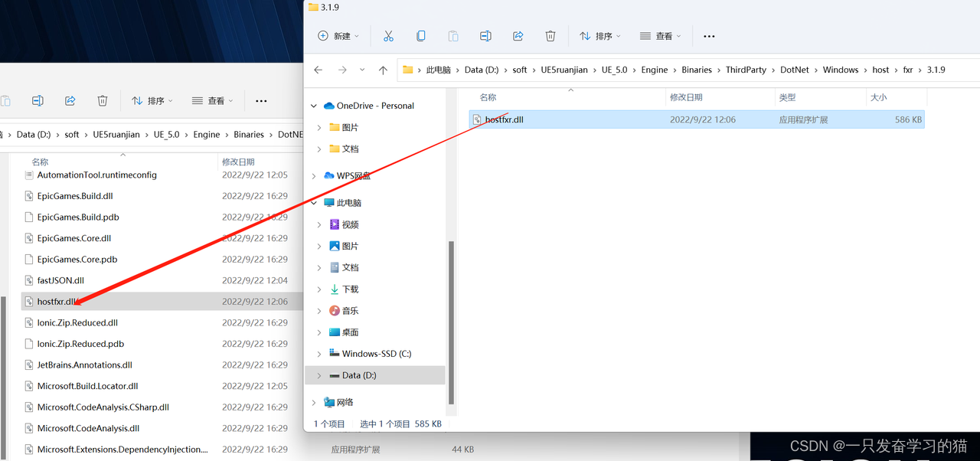The image size is (980, 461).
Task: Select fastJSON.dll in back window
Action: [x=60, y=280]
